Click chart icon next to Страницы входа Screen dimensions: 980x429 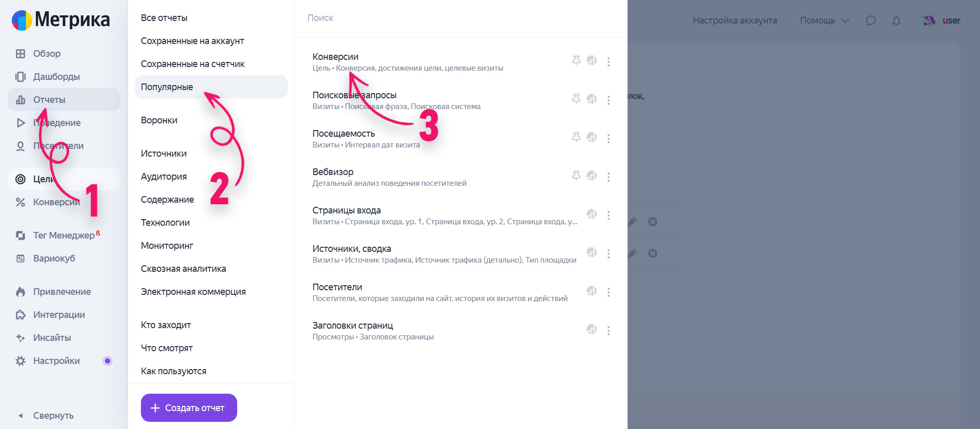pyautogui.click(x=592, y=214)
